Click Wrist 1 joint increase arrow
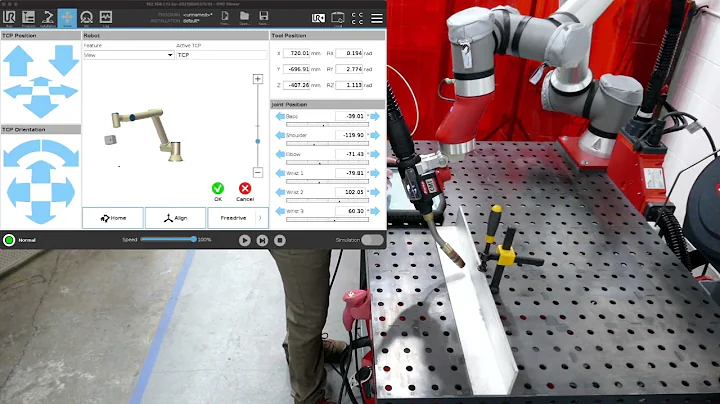This screenshot has width=720, height=404. coord(375,173)
